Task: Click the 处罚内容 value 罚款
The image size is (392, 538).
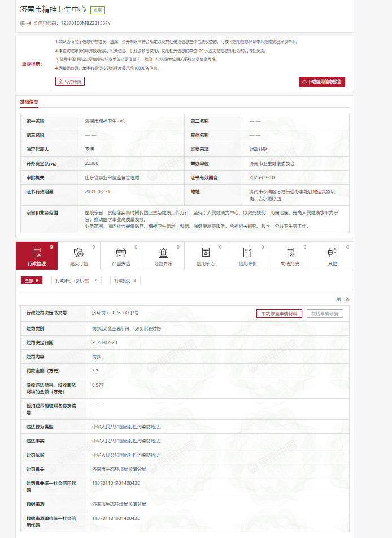Action: [x=97, y=357]
